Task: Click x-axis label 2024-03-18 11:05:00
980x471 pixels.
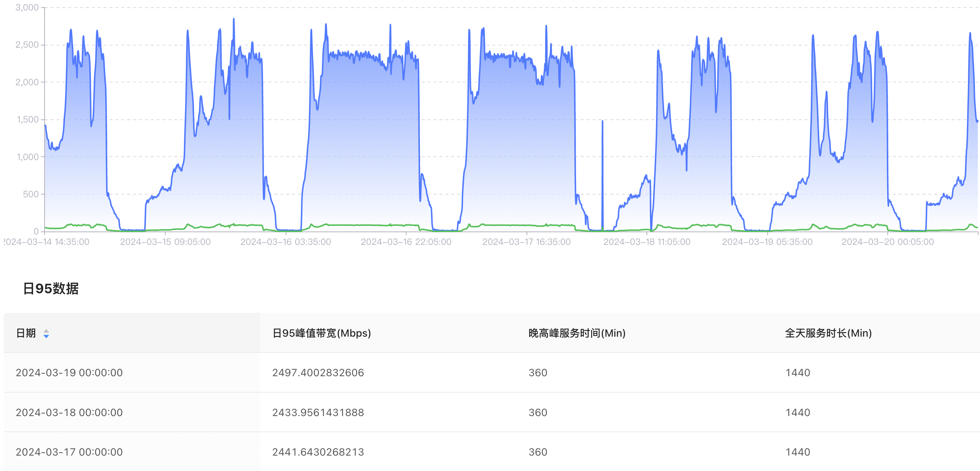Action: click(647, 242)
